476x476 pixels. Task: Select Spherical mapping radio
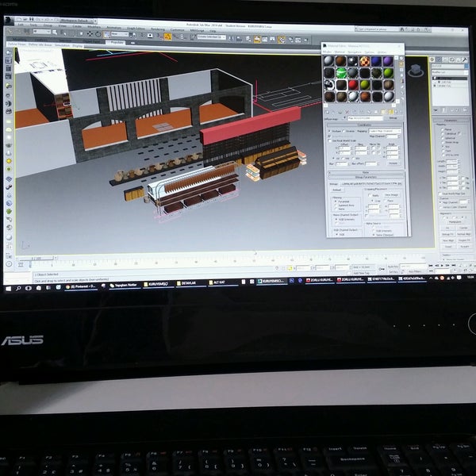(443, 138)
